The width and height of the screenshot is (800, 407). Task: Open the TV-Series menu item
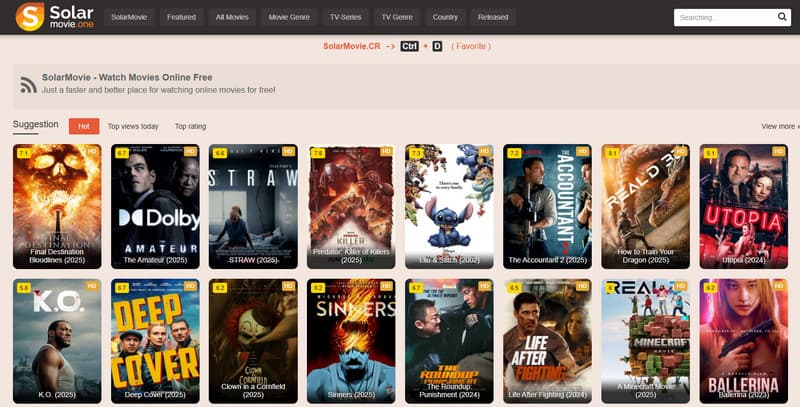coord(345,17)
